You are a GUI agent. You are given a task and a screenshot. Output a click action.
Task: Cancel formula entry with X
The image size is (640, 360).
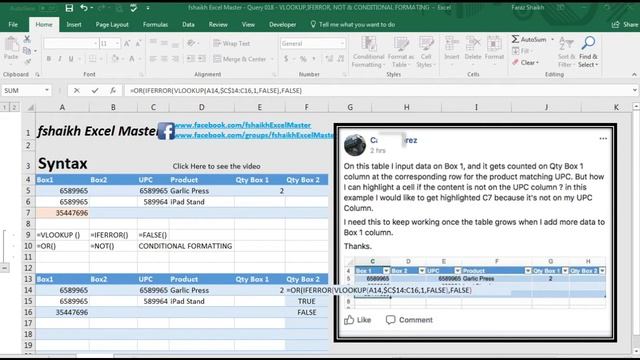coord(76,91)
